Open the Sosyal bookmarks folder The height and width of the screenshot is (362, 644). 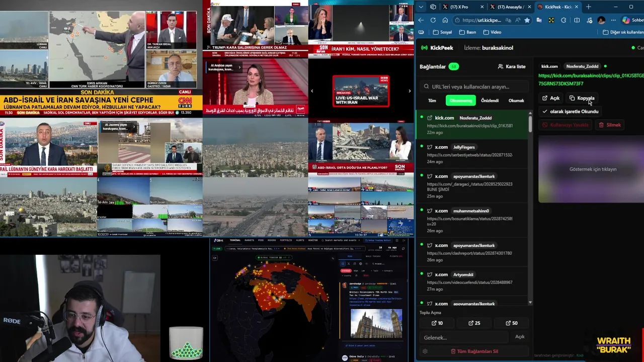442,32
